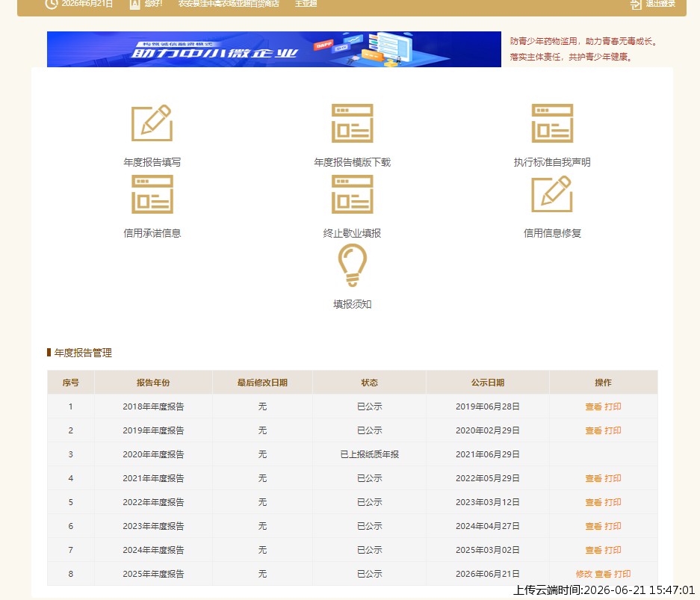Screen dimensions: 700x600
Task: Print the 2019年年度报告 via 打印
Action: click(613, 430)
